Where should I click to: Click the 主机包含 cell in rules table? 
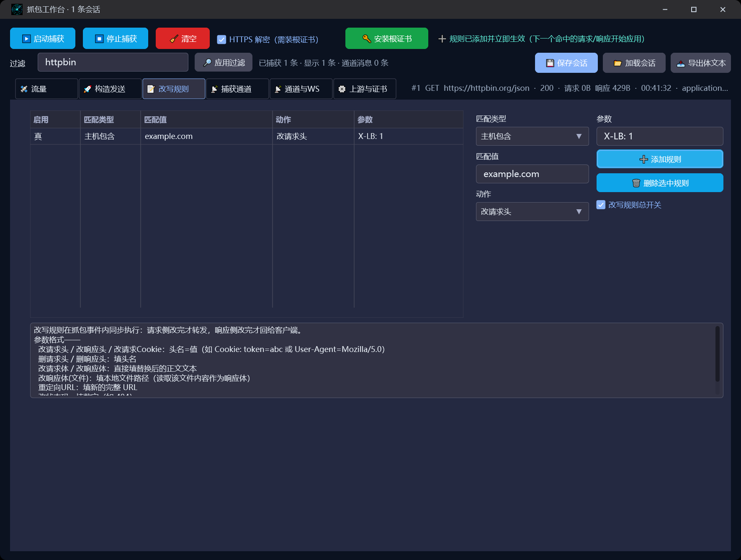click(111, 136)
